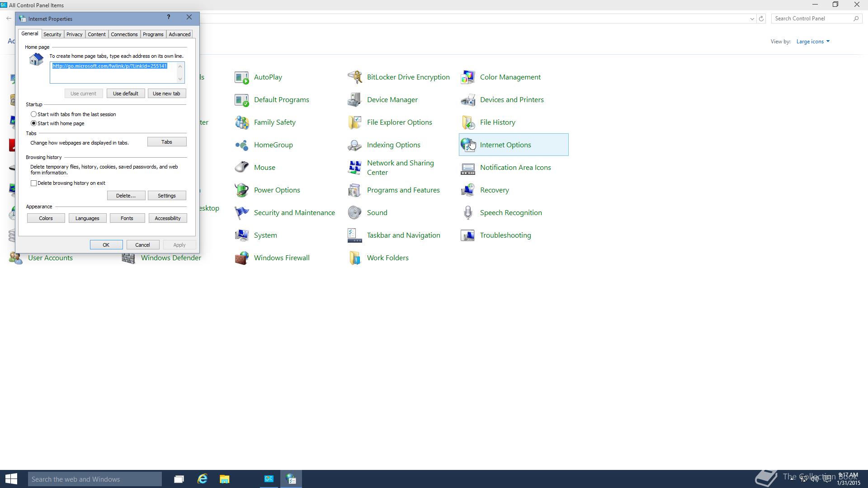Launch Internet Explorer from the taskbar
Image resolution: width=868 pixels, height=488 pixels.
pyautogui.click(x=202, y=479)
